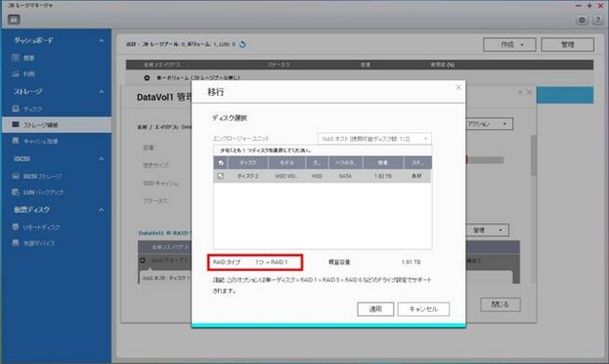Viewport: 609px width, 364px height.
Task: Click the 'WDC WD..' model cell
Action: (285, 176)
